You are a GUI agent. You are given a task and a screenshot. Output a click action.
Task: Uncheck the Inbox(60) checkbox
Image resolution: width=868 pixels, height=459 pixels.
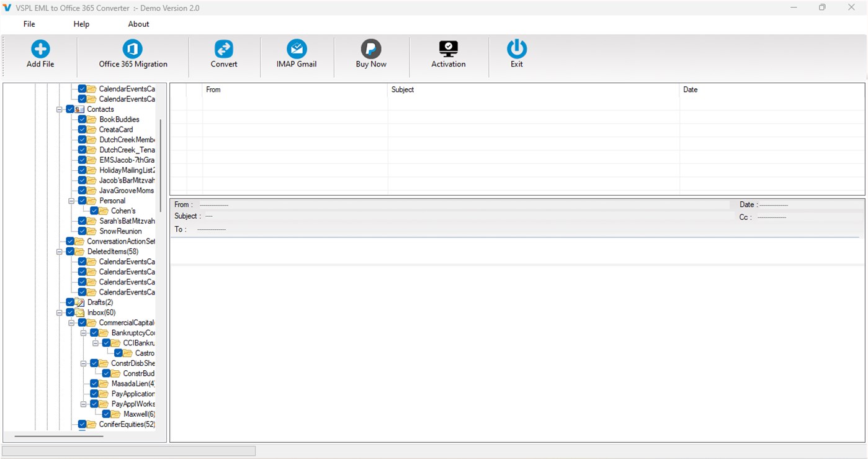click(70, 312)
